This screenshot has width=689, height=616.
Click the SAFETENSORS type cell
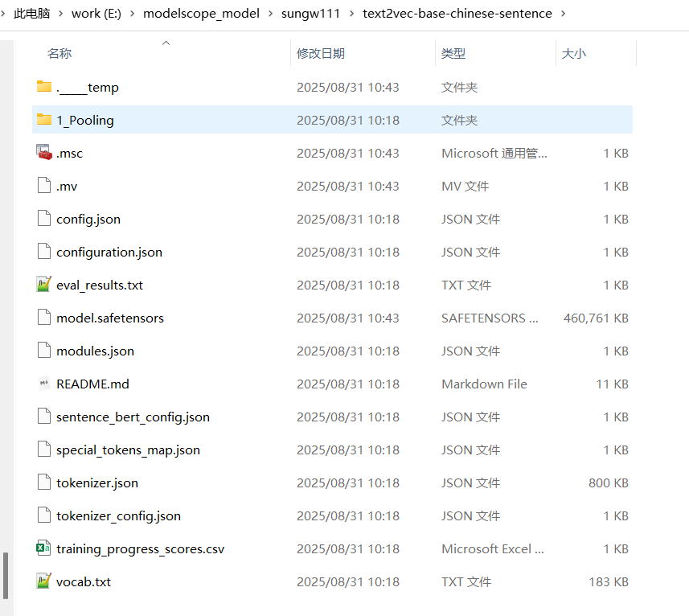(490, 318)
